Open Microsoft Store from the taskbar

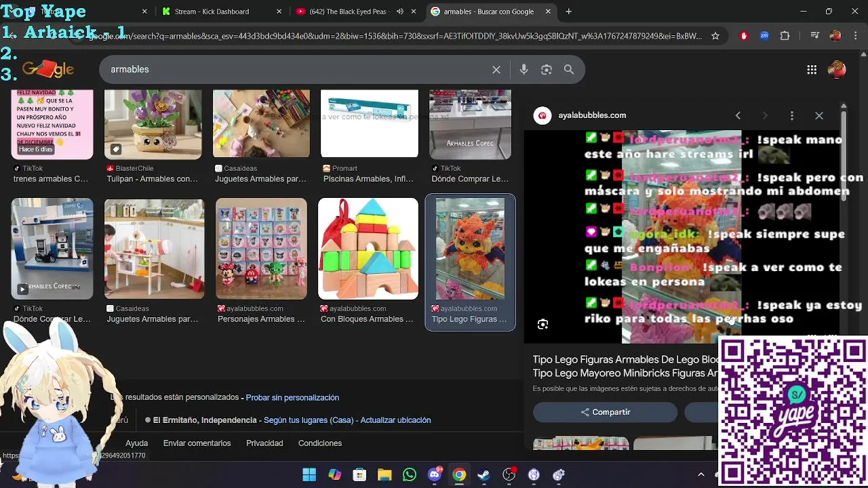tap(359, 474)
